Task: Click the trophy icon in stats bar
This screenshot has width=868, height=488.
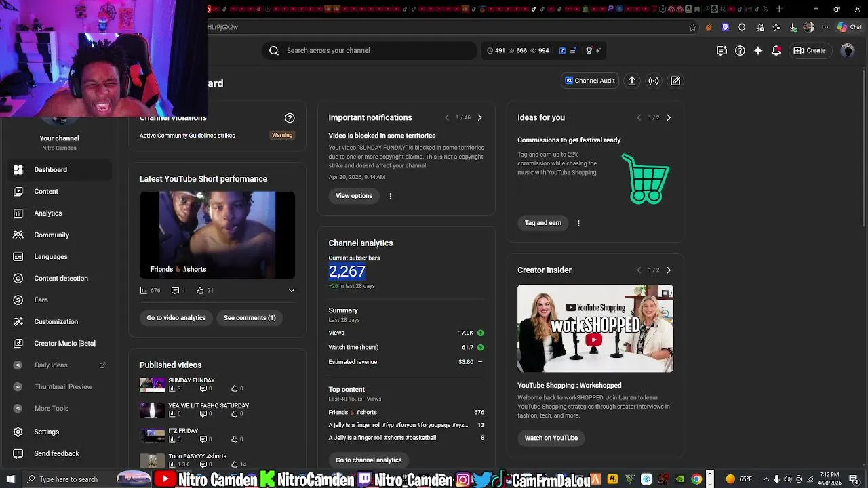Action: [589, 50]
